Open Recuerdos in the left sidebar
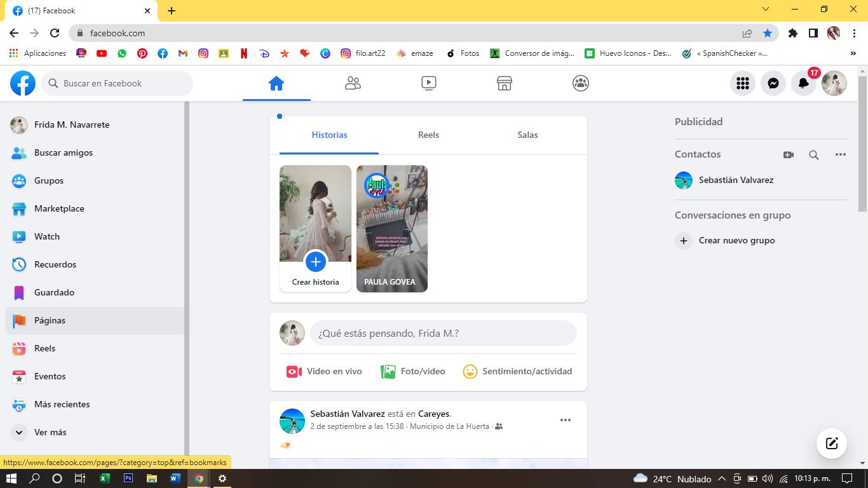This screenshot has height=488, width=868. (94, 264)
